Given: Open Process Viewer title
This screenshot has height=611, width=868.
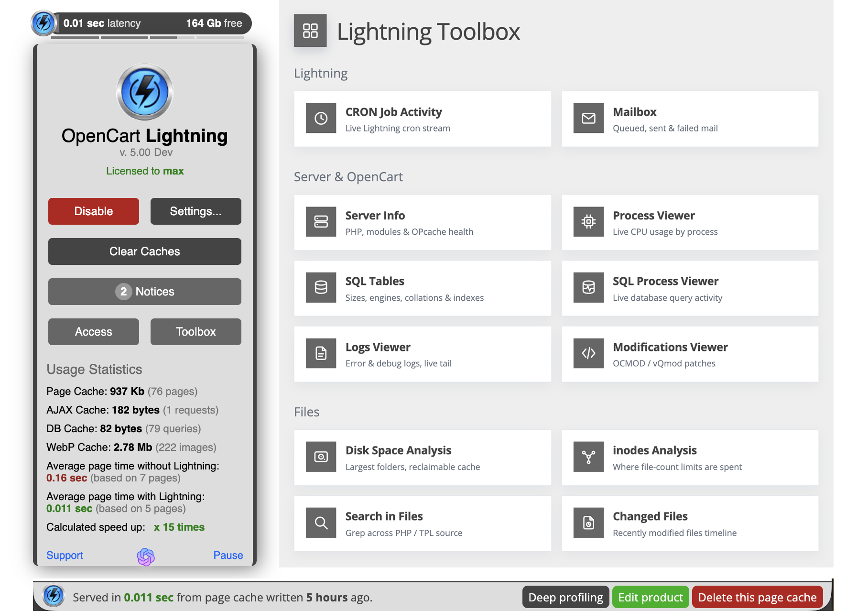Looking at the screenshot, I should 654,216.
